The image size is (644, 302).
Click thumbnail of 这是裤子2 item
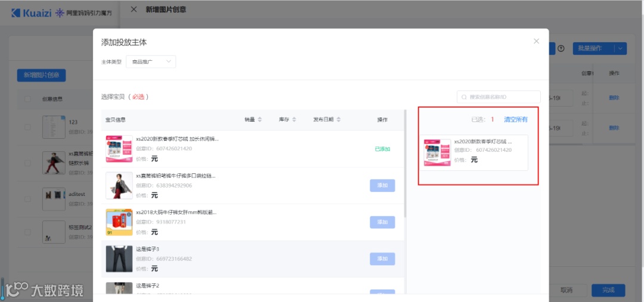pos(119,288)
